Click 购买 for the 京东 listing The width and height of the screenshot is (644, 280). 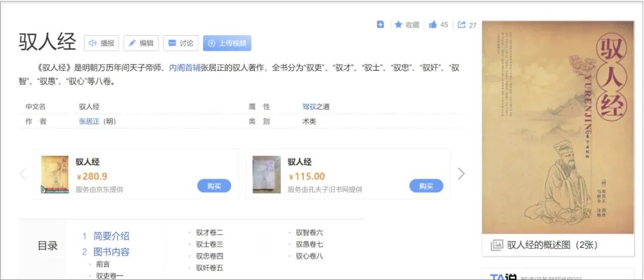214,186
